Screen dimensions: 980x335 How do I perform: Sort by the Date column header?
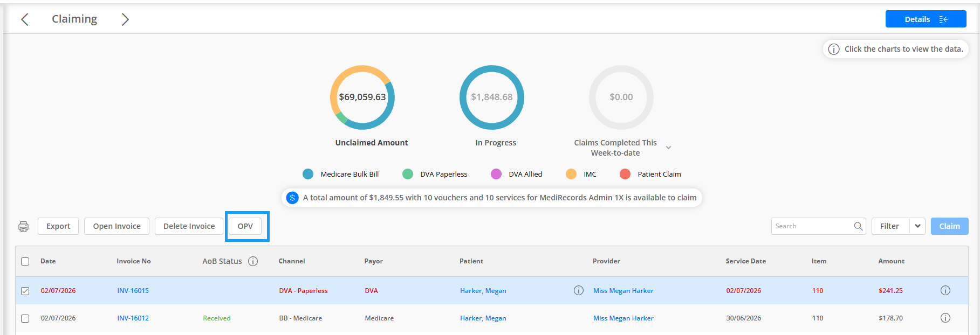[x=48, y=261]
